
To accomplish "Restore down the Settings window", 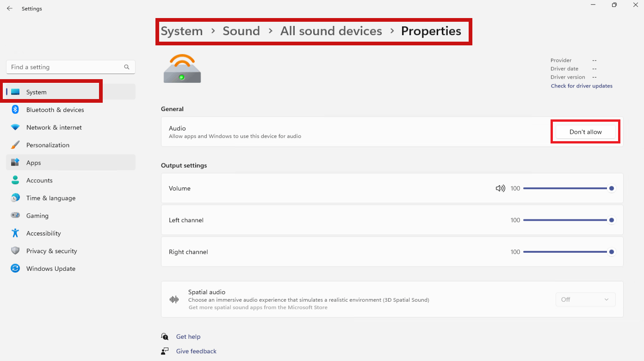I will click(x=614, y=5).
